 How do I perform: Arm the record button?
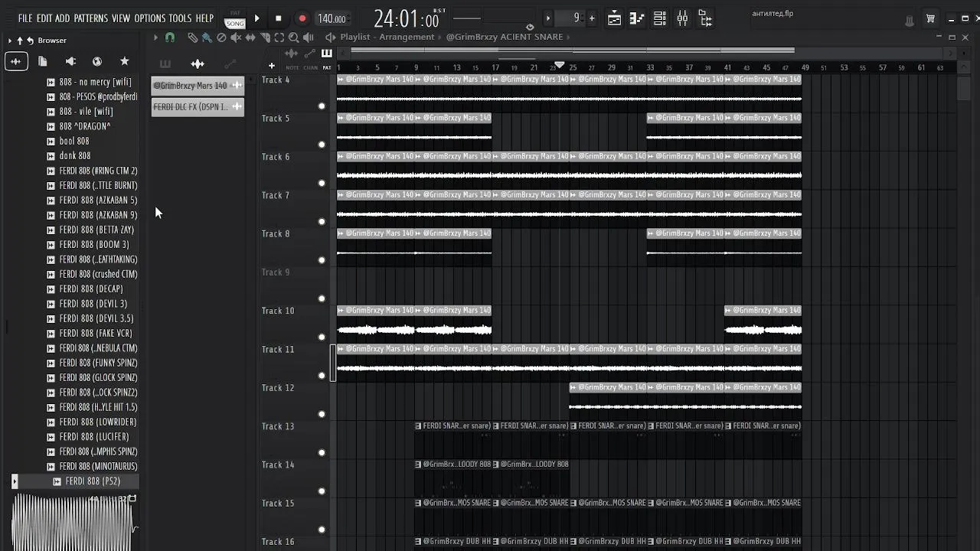[302, 18]
